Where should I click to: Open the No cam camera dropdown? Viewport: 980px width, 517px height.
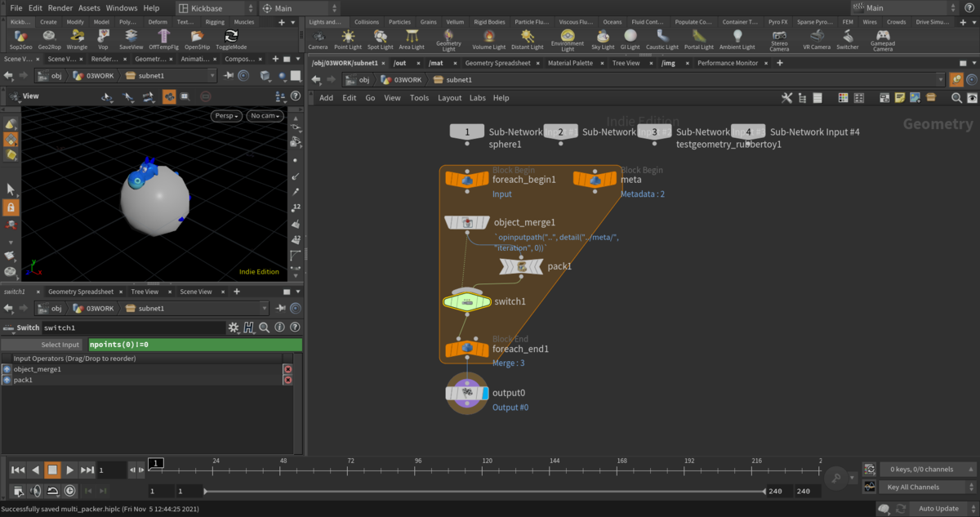(x=266, y=116)
